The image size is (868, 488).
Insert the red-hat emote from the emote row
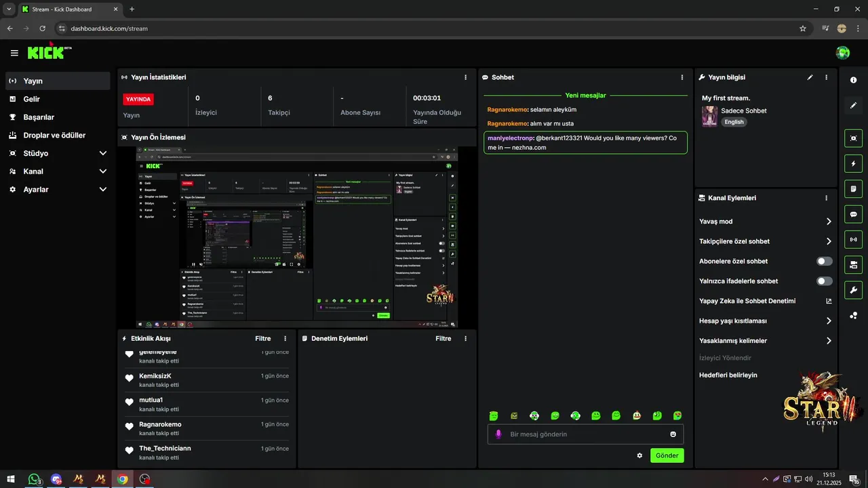tap(637, 415)
